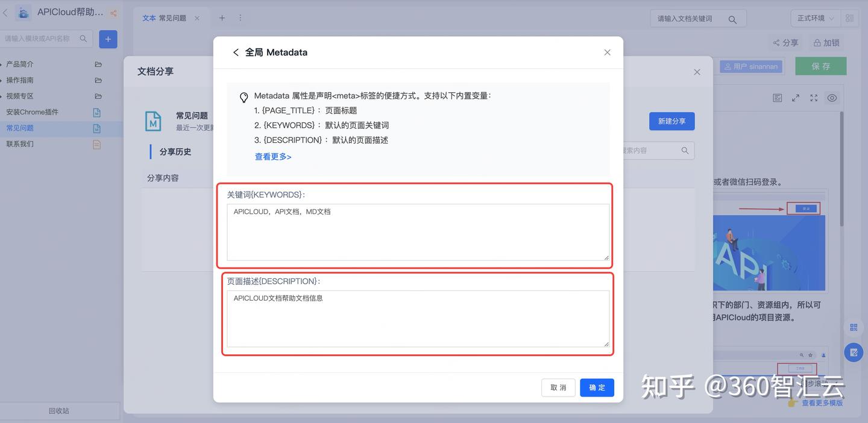The width and height of the screenshot is (868, 423).
Task: Click the blue plus add button in sidebar
Action: click(x=108, y=39)
